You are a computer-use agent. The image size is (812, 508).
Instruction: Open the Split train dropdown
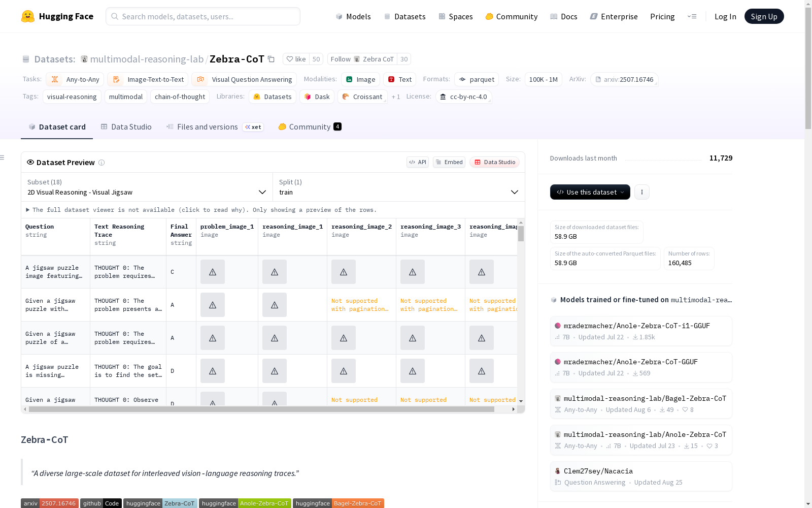(x=398, y=187)
